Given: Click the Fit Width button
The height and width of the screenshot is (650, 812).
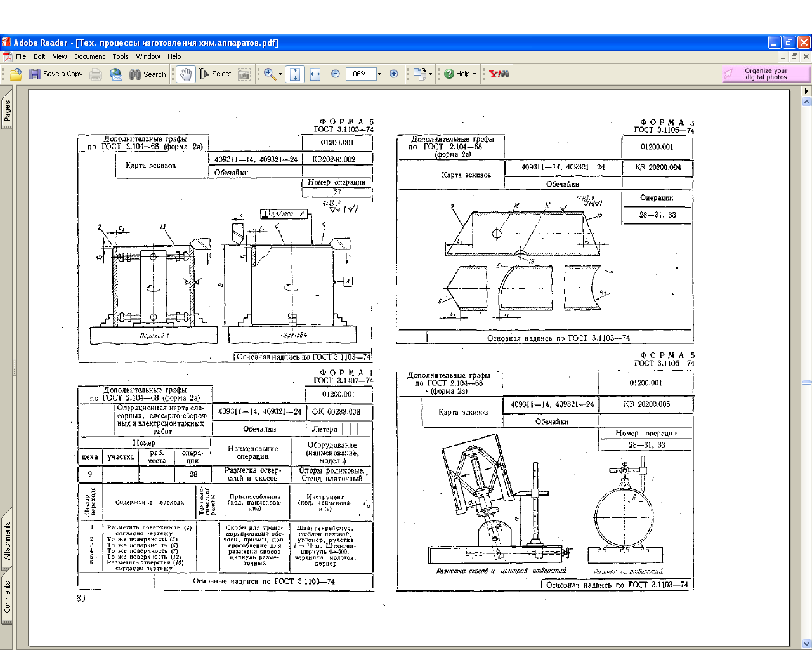Looking at the screenshot, I should 315,74.
